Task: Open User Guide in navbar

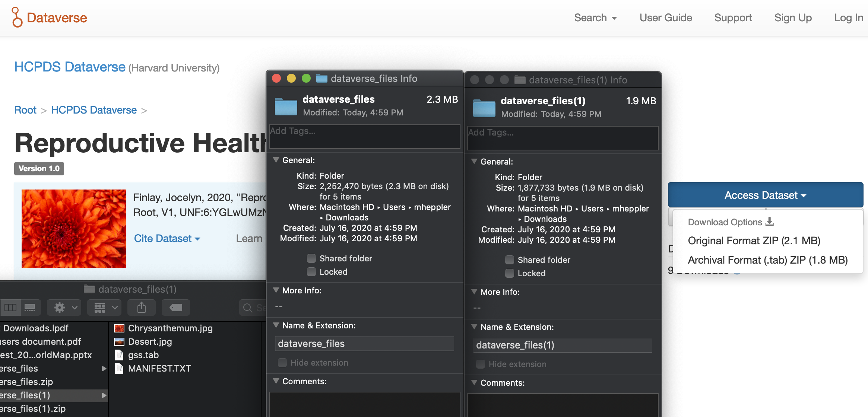Action: tap(666, 17)
